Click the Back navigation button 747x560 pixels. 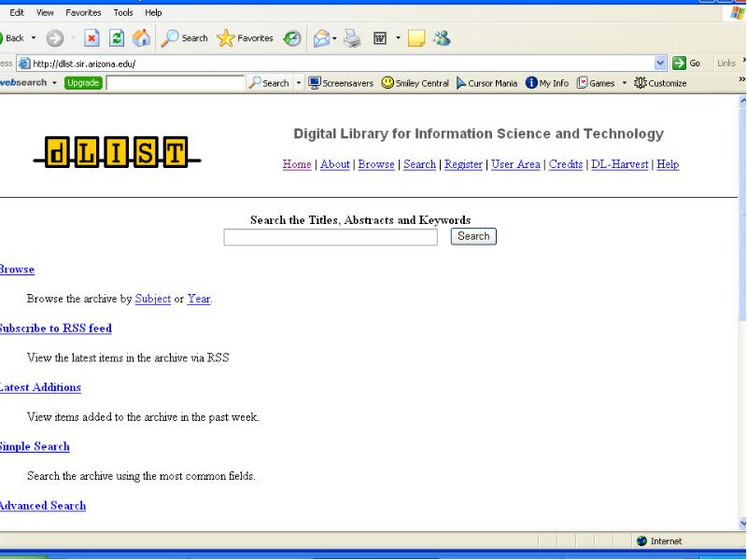coord(12,37)
